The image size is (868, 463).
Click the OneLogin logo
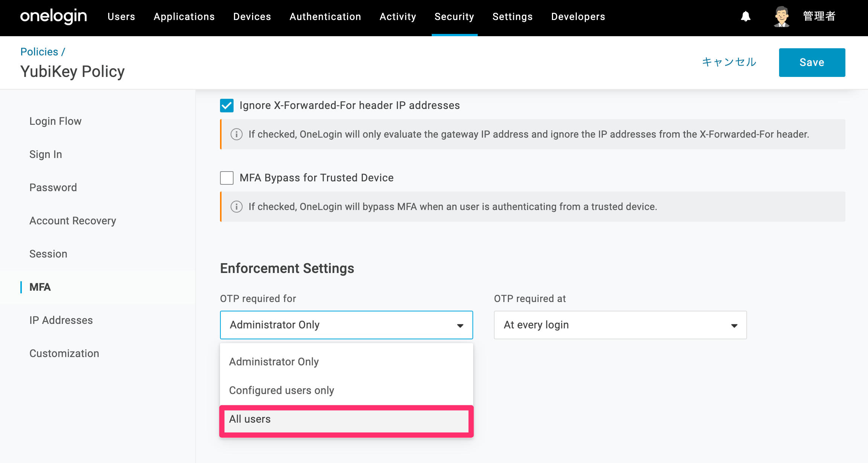pos(53,17)
